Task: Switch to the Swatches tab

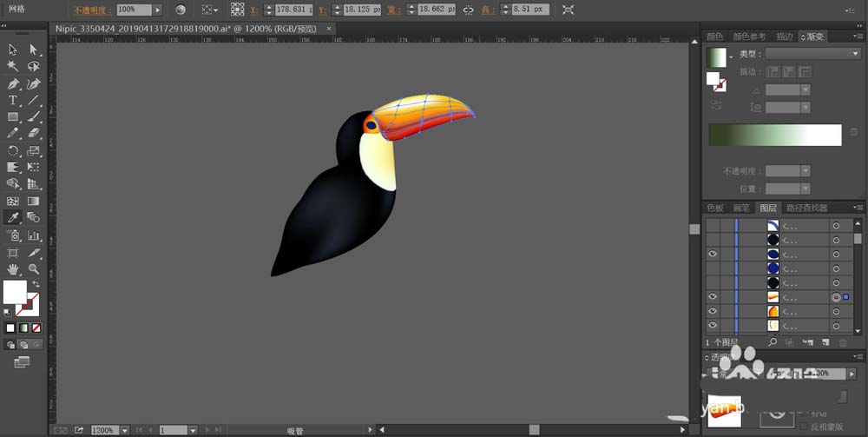Action: point(715,208)
